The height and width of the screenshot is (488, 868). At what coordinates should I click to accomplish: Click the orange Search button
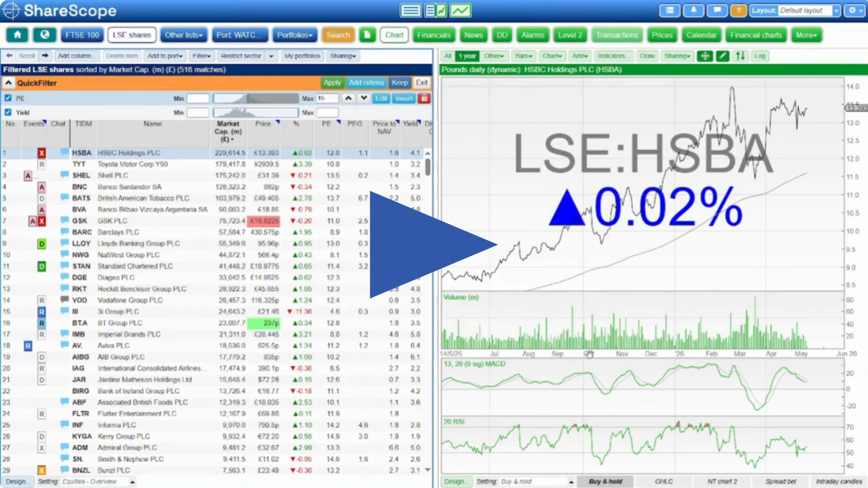338,35
